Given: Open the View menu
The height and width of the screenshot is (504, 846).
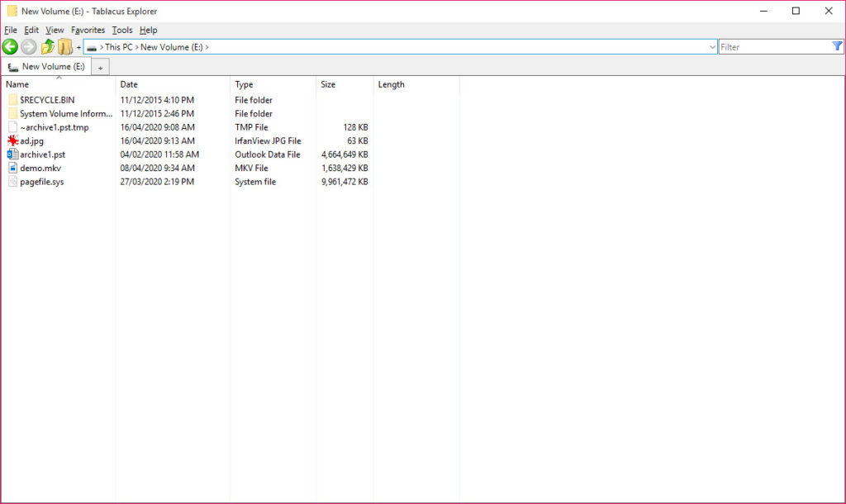Looking at the screenshot, I should [x=55, y=31].
